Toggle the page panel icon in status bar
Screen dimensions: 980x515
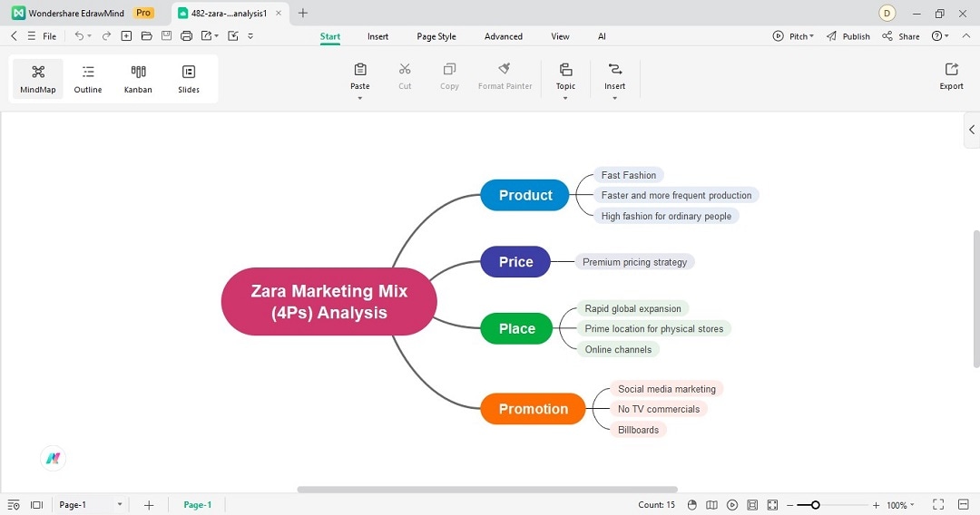pyautogui.click(x=37, y=505)
